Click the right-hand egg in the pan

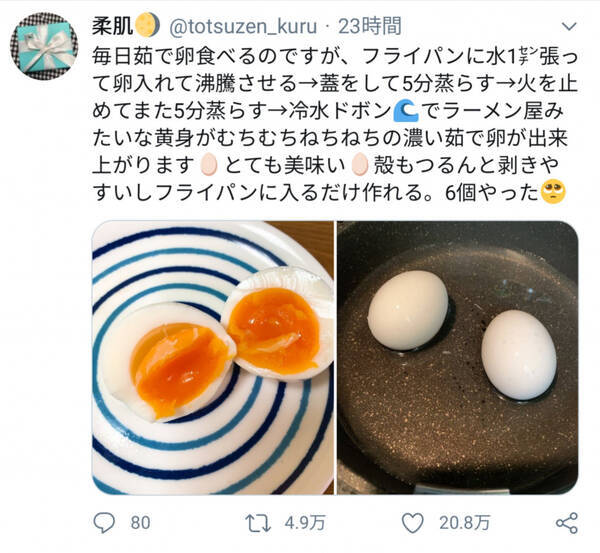518,354
